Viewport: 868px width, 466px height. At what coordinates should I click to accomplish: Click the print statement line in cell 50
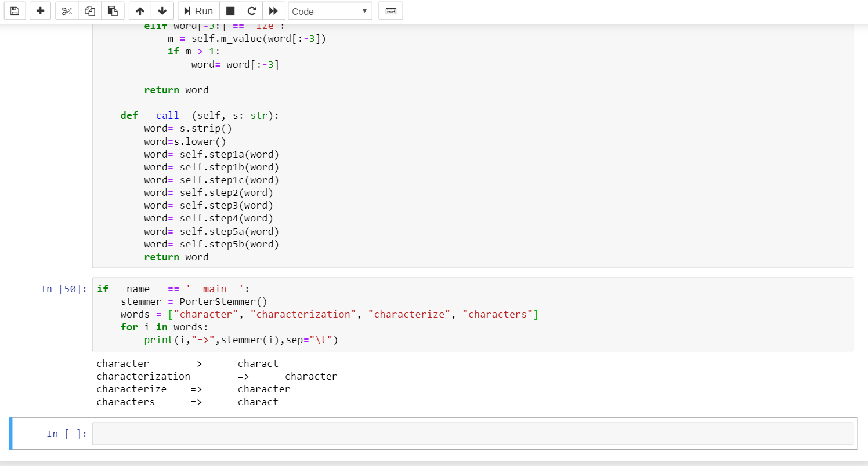(x=241, y=340)
